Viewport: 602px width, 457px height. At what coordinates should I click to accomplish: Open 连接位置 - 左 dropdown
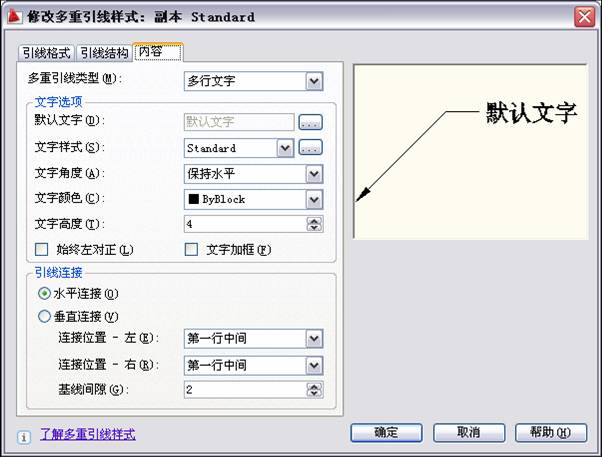(x=314, y=338)
